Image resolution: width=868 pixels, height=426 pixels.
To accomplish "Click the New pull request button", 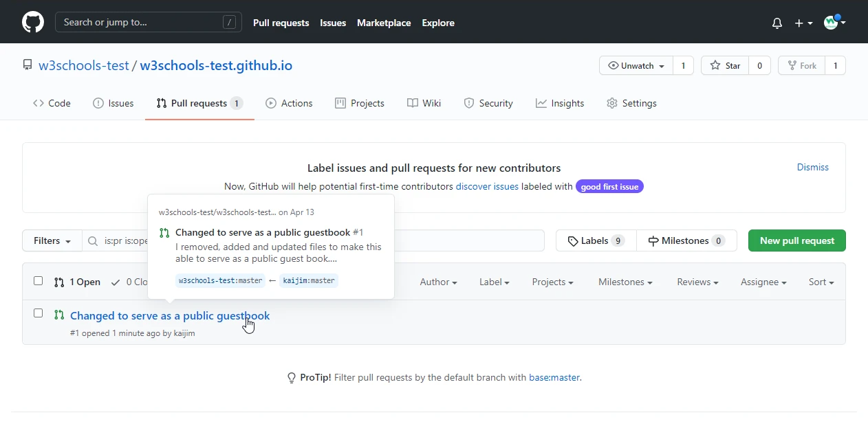I will pos(796,241).
